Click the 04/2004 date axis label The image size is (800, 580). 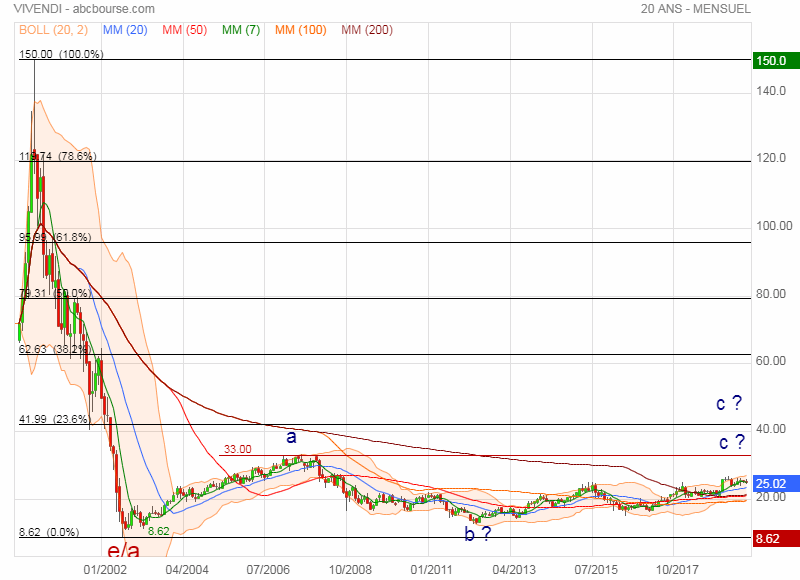tap(187, 569)
